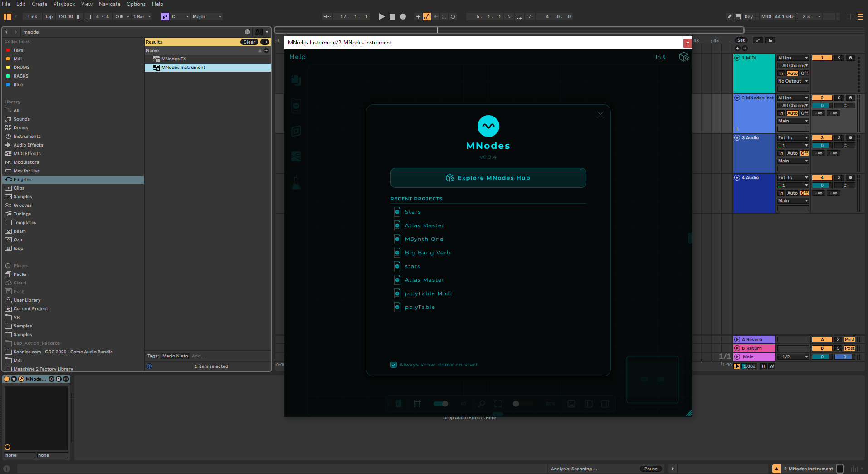Viewport: 868px width, 474px height.
Task: Toggle the Automation Arm button
Action: pyautogui.click(x=427, y=17)
